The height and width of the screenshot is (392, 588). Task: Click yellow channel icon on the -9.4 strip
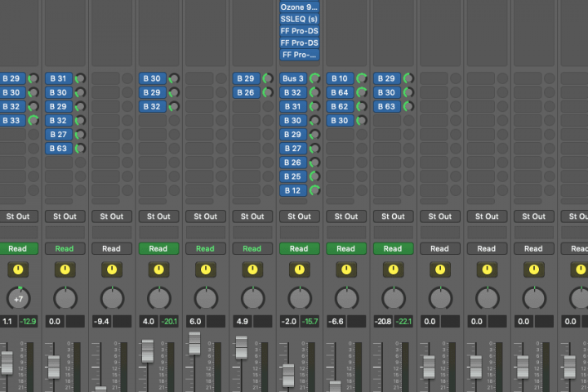coord(111,269)
